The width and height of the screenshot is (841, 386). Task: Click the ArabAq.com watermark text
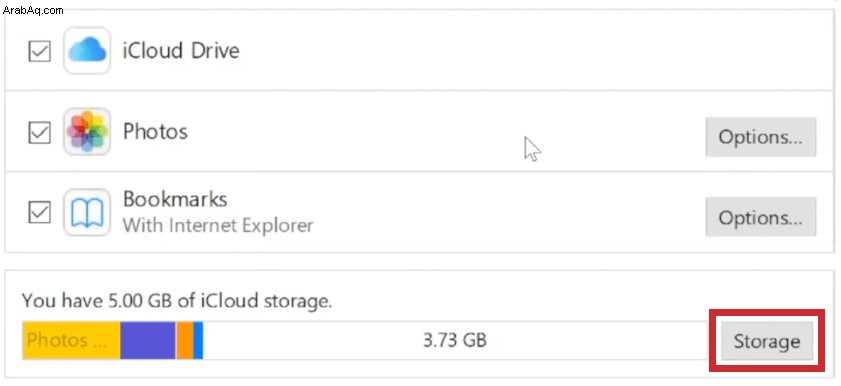(33, 10)
